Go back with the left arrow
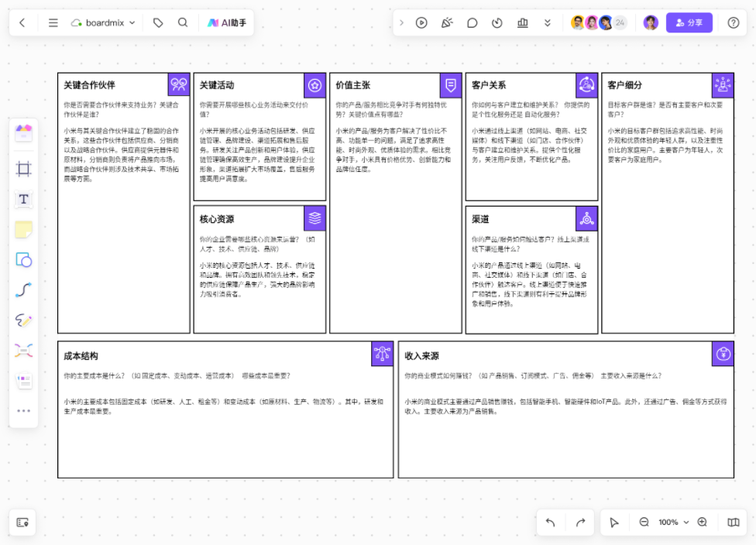Image resolution: width=756 pixels, height=545 pixels. point(22,22)
